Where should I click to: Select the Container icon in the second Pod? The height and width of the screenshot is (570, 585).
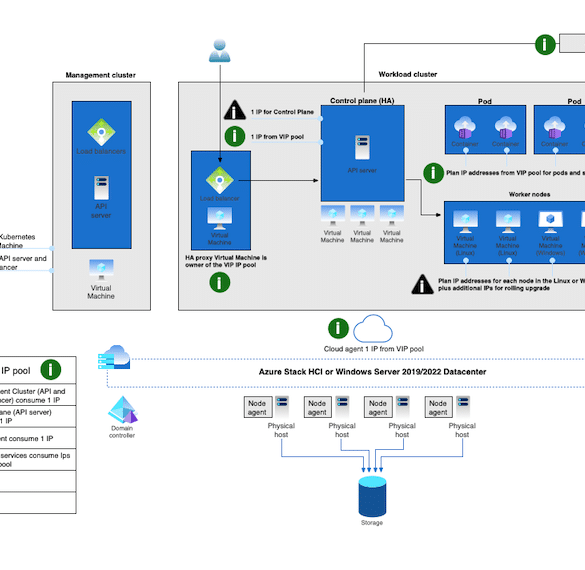(x=554, y=128)
